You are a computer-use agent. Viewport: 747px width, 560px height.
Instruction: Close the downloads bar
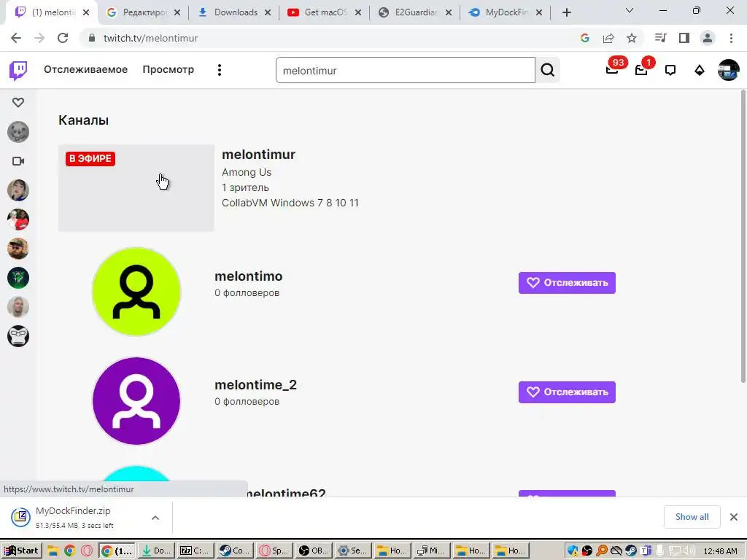tap(734, 517)
